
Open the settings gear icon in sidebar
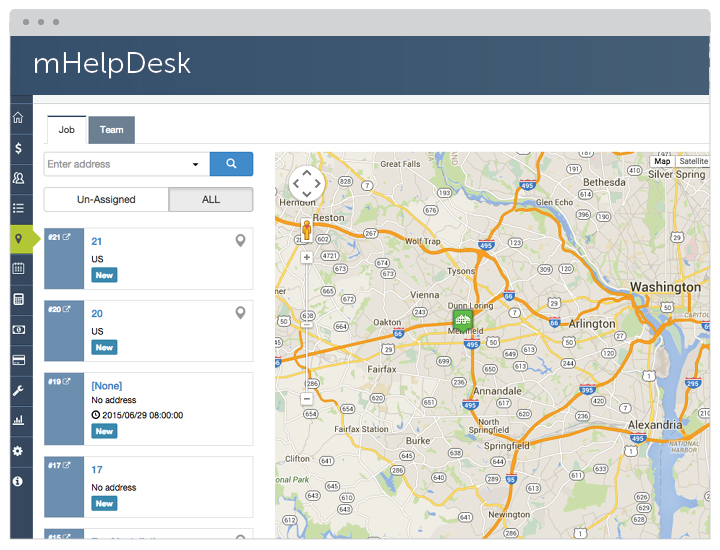click(18, 451)
